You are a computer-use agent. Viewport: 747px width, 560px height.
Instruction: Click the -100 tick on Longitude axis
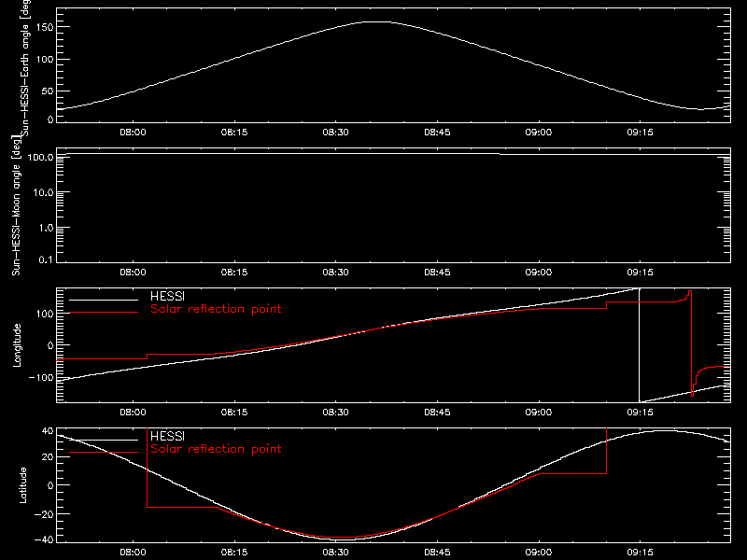41,377
